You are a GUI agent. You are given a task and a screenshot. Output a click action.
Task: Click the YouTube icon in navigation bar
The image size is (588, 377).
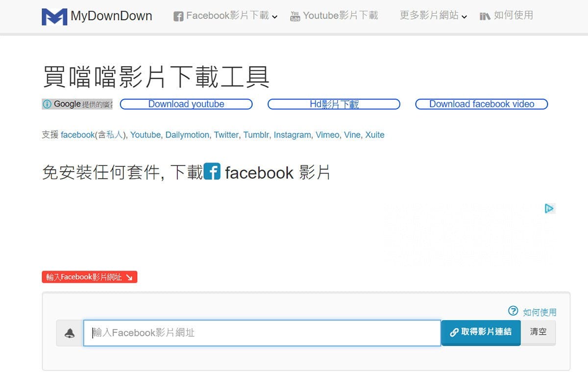[295, 17]
